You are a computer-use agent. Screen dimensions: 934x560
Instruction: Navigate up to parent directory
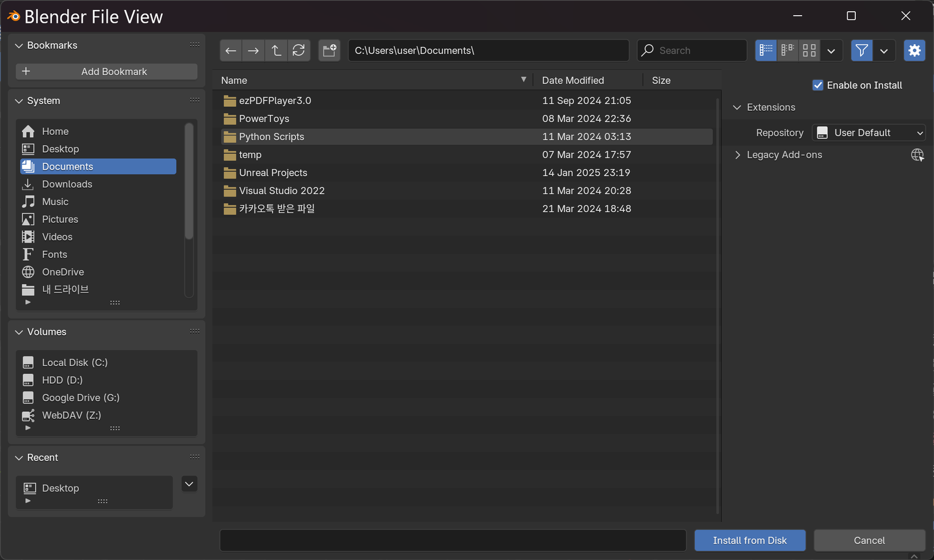[x=276, y=51]
